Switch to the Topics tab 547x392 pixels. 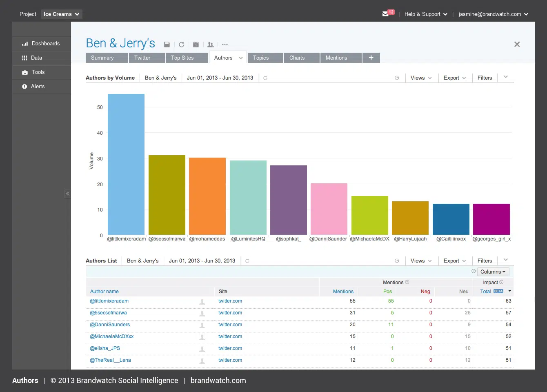pyautogui.click(x=261, y=58)
